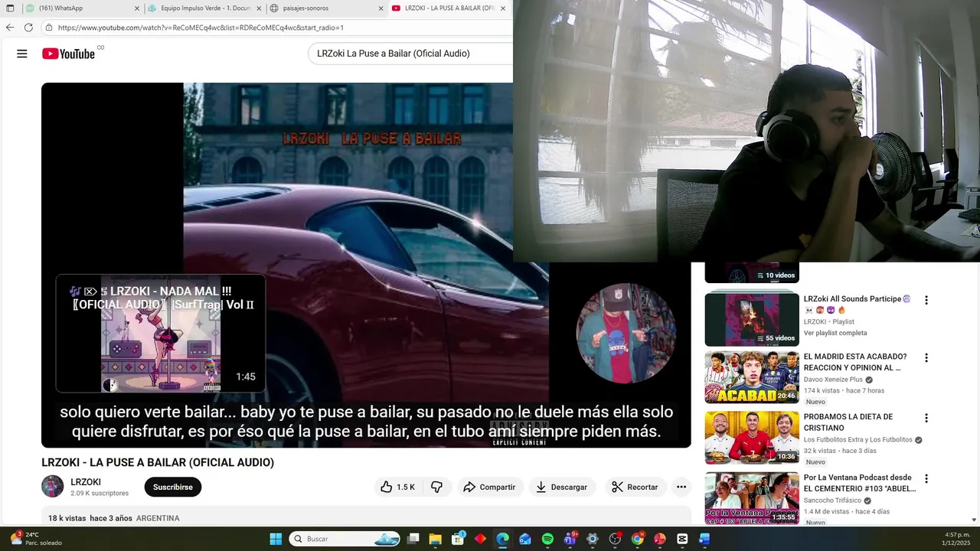Click the Suscribirse button

173,487
